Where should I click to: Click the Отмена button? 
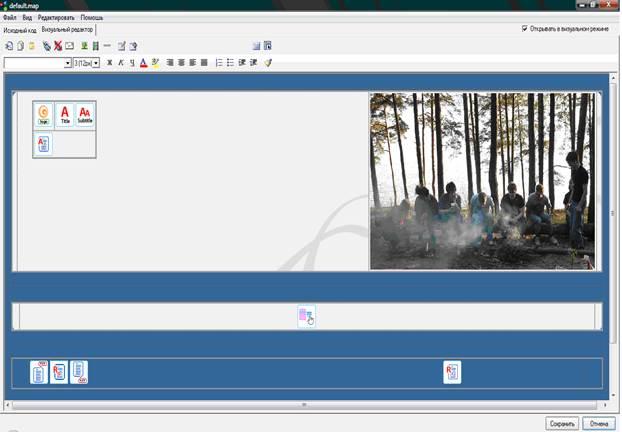pyautogui.click(x=599, y=423)
